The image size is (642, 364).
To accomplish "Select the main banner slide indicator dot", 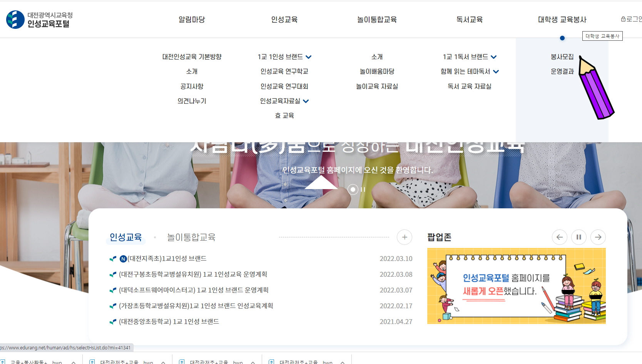I will tap(353, 189).
